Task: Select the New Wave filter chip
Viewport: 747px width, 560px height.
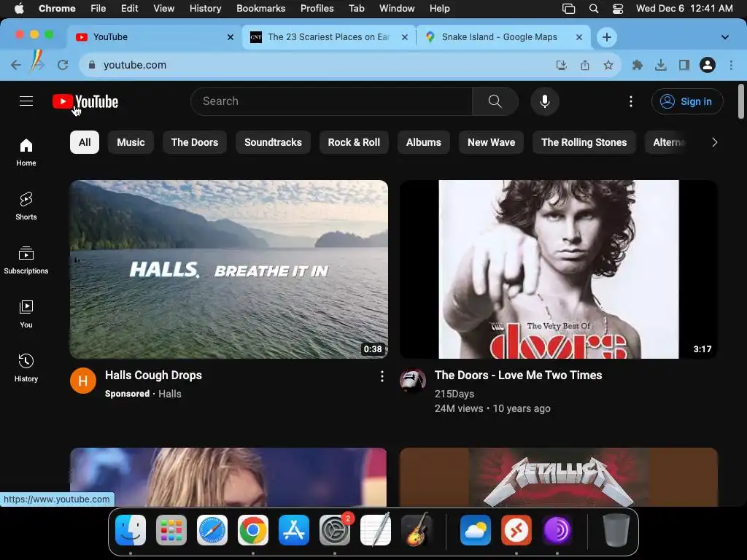Action: [491, 142]
